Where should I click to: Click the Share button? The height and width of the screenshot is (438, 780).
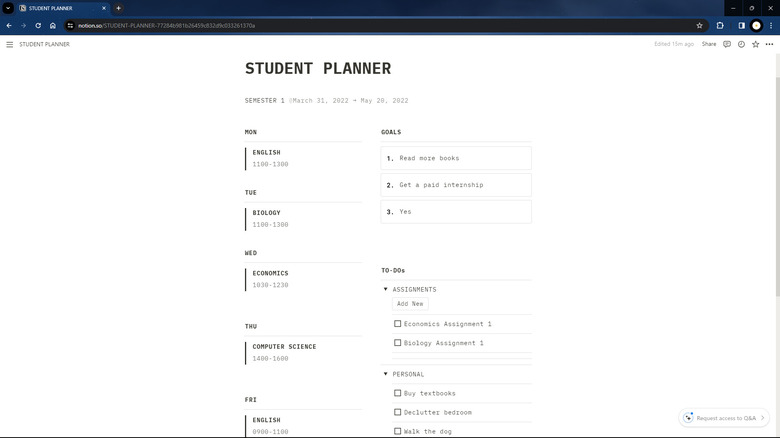pyautogui.click(x=709, y=44)
